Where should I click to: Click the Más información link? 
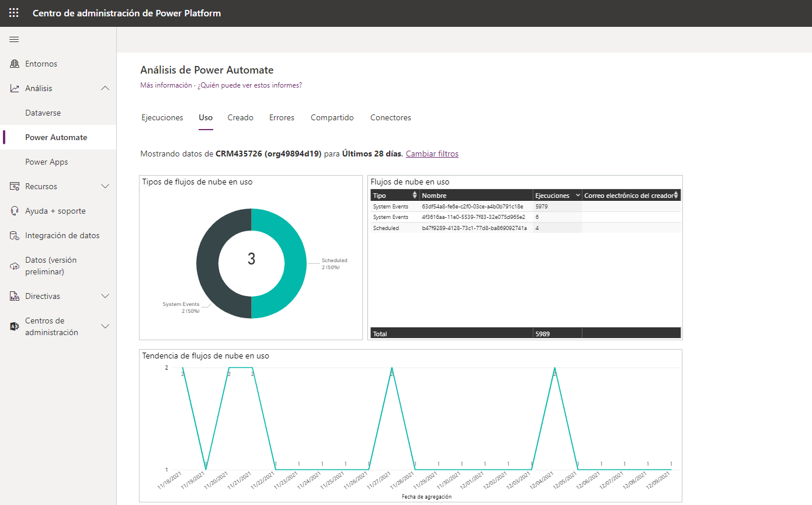[x=166, y=85]
